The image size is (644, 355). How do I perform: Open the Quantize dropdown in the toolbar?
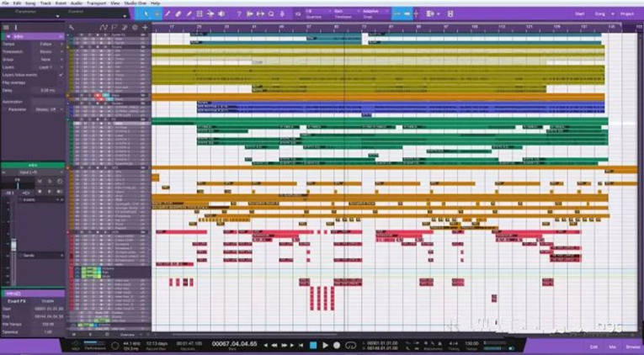click(x=312, y=14)
